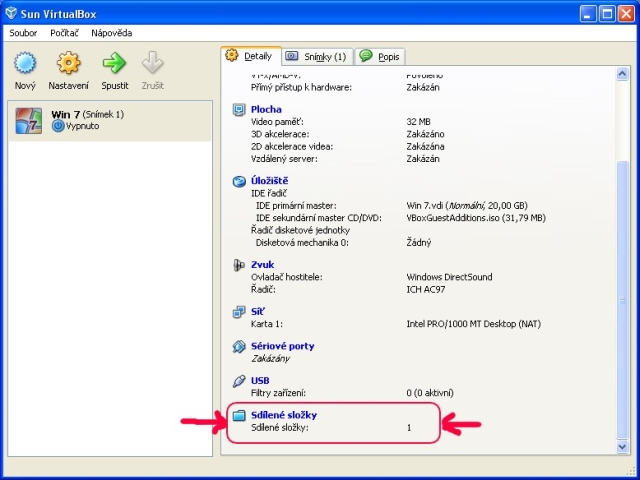
Task: Click 'Žádný' floppy drive value
Action: click(419, 242)
